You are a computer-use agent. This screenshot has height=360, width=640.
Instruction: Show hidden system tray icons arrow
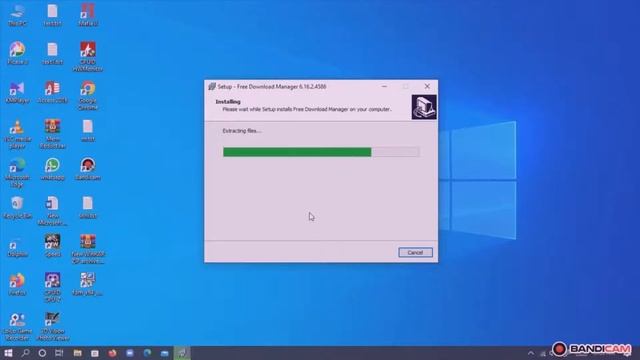(x=531, y=353)
